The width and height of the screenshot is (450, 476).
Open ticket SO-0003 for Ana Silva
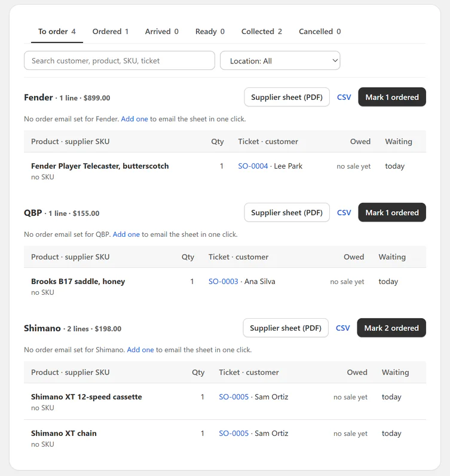point(224,282)
